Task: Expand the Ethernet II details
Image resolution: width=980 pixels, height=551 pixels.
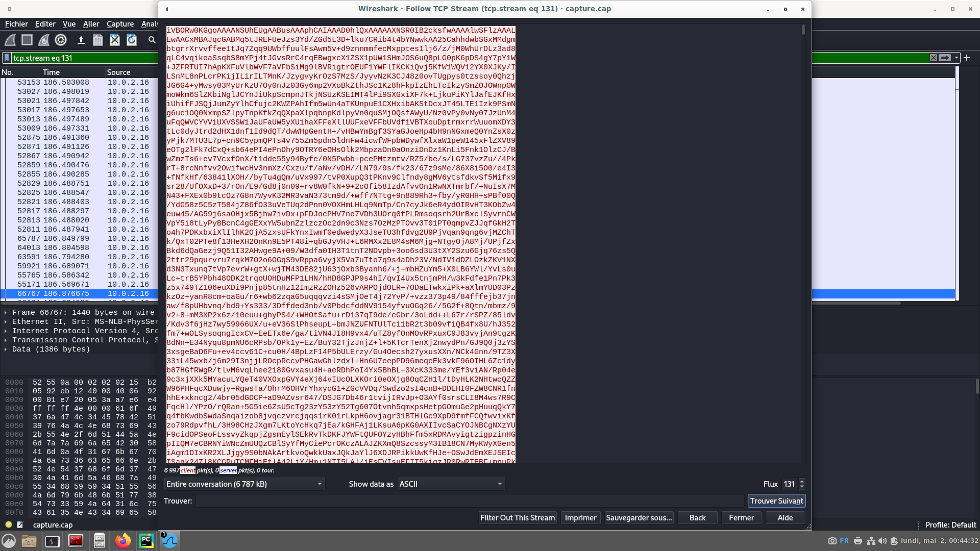Action: pos(6,321)
